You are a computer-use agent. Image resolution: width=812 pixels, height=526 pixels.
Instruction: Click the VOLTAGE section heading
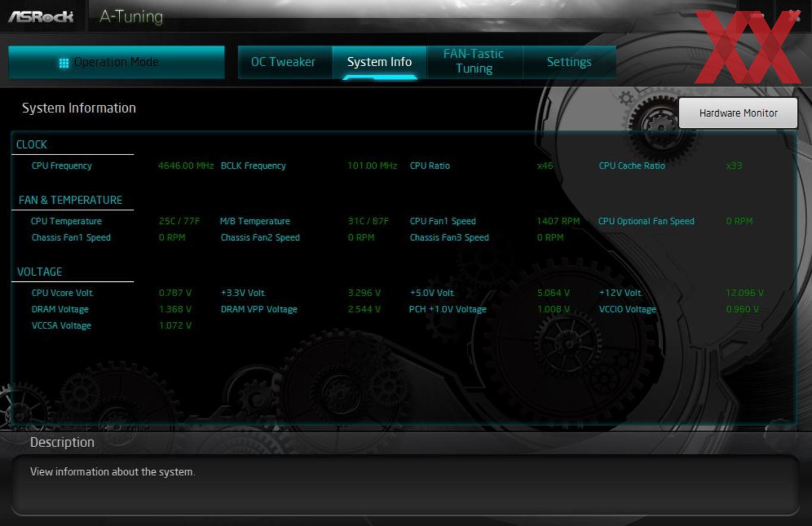(39, 272)
